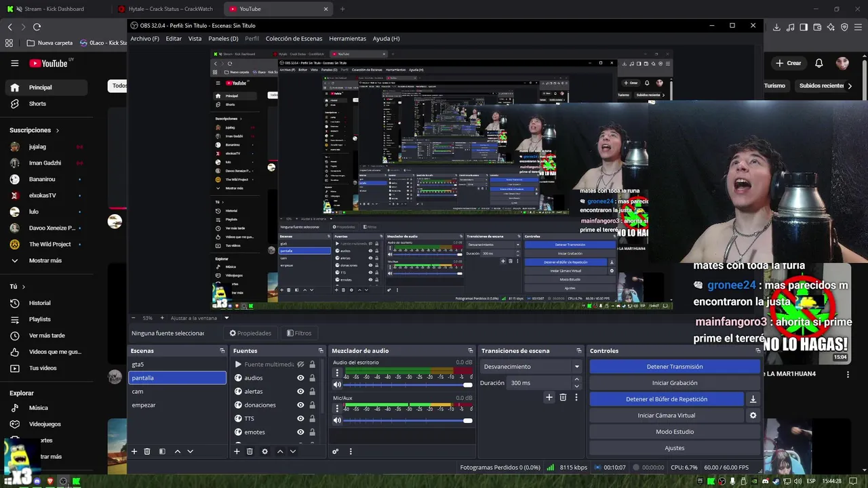Open virtual camera settings gear
The width and height of the screenshot is (868, 488).
[753, 415]
